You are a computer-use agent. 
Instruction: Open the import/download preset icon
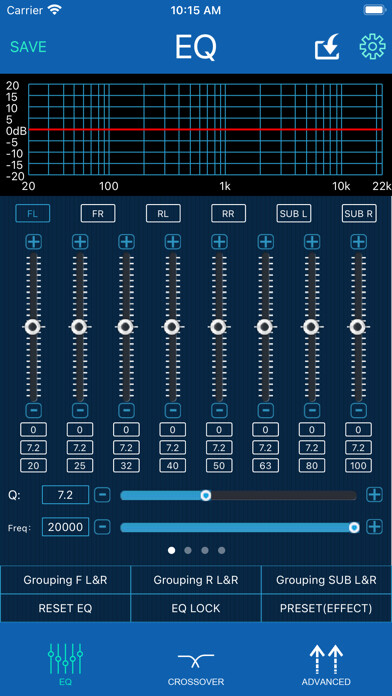tap(327, 46)
